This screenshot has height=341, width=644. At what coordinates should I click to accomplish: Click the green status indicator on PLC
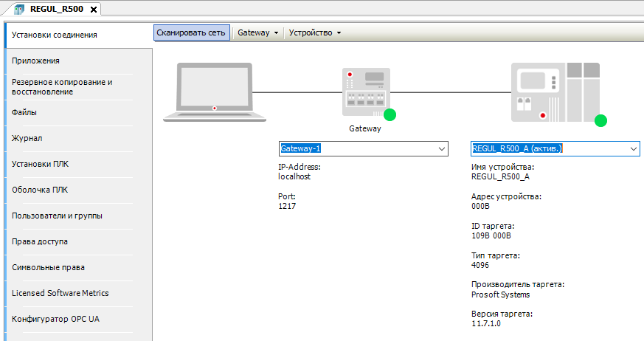click(x=600, y=120)
